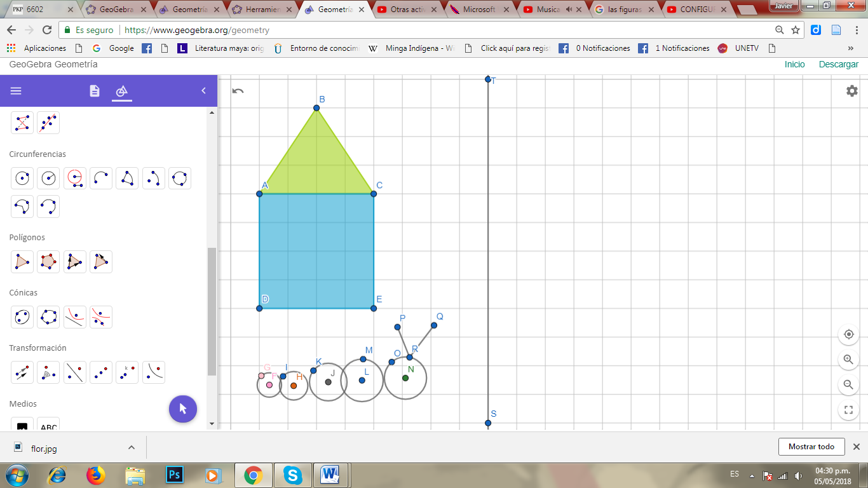Select the compass tool under Circunferencias
This screenshot has width=868, height=488.
pos(75,178)
